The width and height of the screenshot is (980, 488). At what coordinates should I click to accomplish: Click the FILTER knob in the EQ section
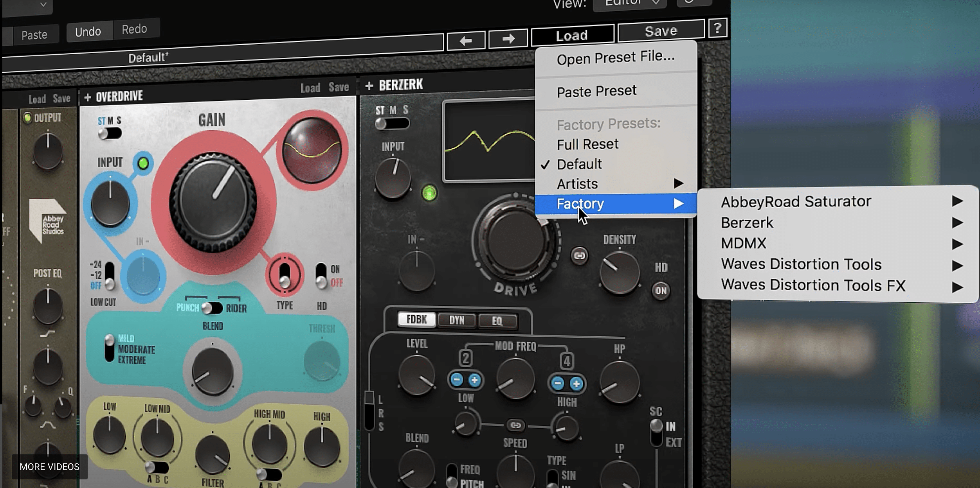pos(212,454)
